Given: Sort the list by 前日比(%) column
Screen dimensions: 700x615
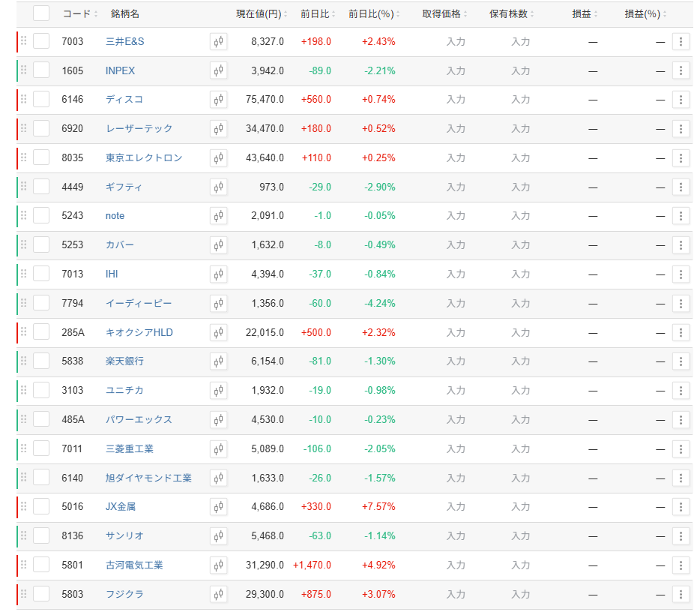Looking at the screenshot, I should pyautogui.click(x=374, y=14).
